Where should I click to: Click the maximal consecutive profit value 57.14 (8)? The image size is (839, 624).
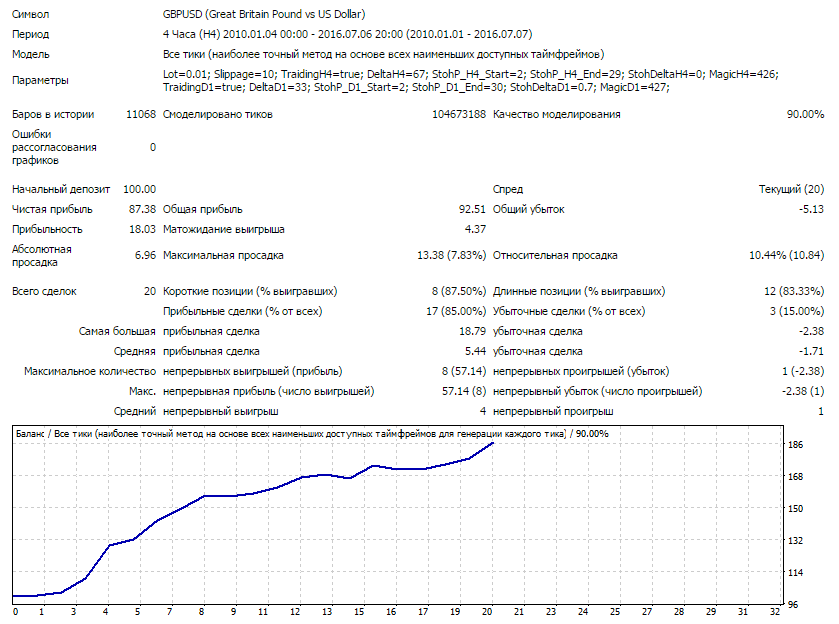tap(463, 392)
